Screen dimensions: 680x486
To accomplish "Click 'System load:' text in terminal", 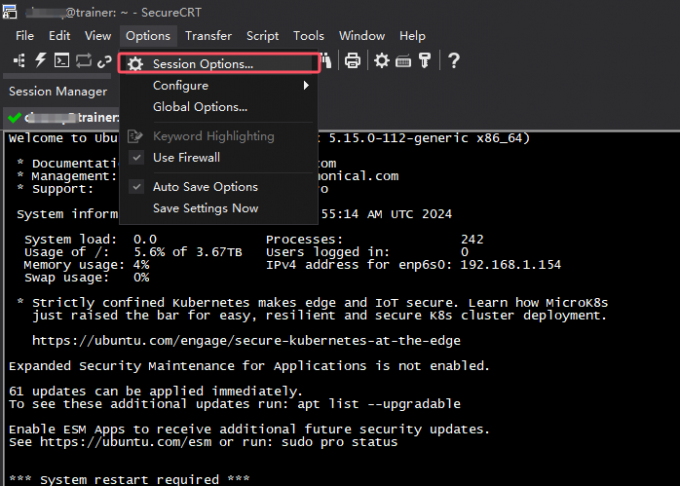I will (x=71, y=239).
